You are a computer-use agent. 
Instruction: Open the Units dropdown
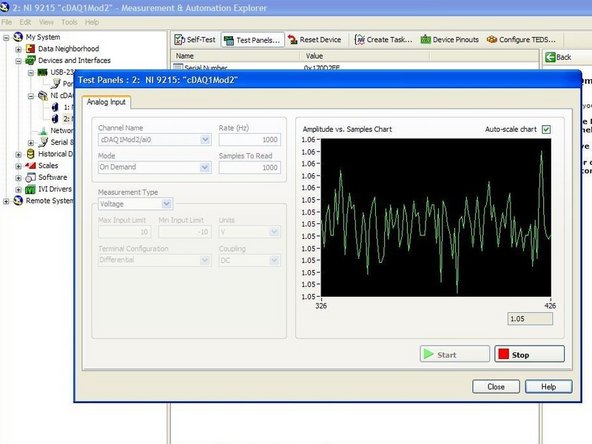point(274,231)
